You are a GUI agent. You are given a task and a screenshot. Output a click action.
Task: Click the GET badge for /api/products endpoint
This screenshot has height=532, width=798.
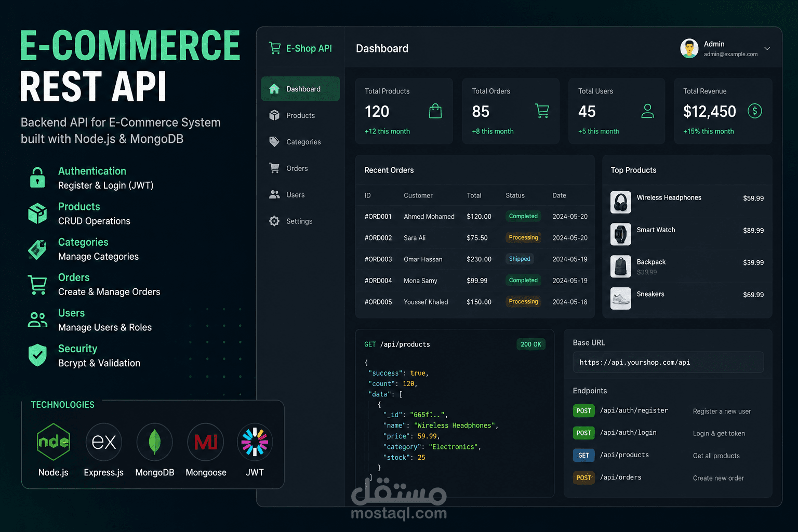(584, 455)
